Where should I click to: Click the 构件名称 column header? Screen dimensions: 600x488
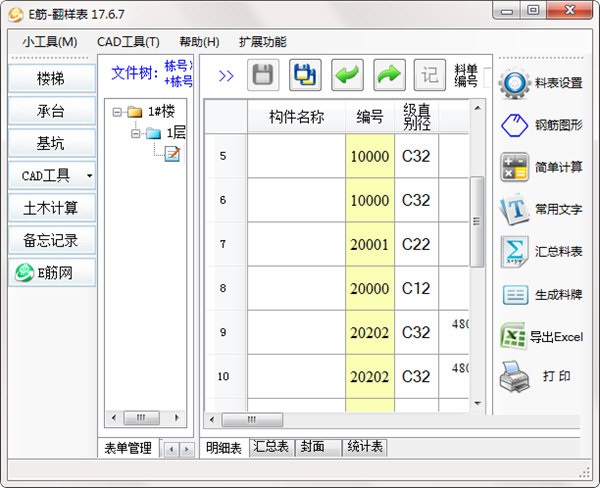point(297,117)
